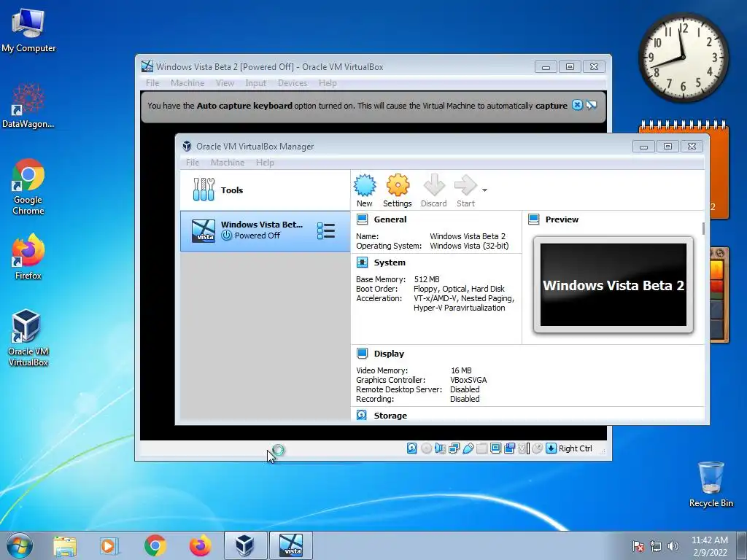Click the hard disk activity status icon

point(412,448)
